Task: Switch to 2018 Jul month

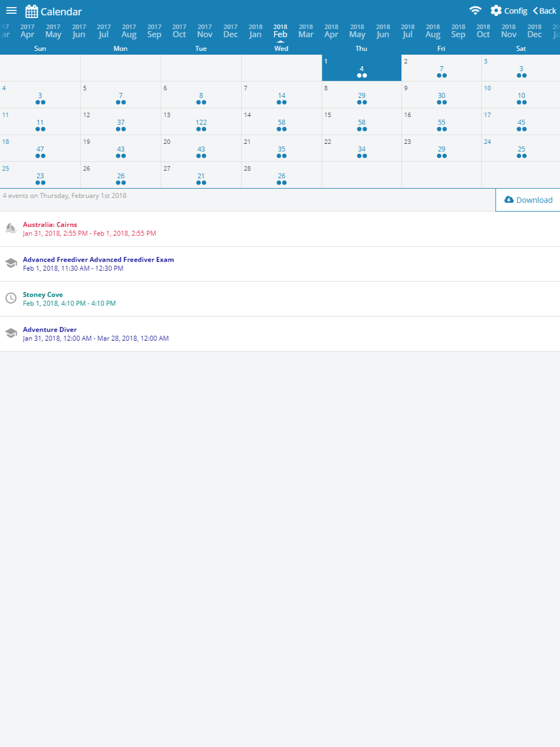Action: point(408,31)
